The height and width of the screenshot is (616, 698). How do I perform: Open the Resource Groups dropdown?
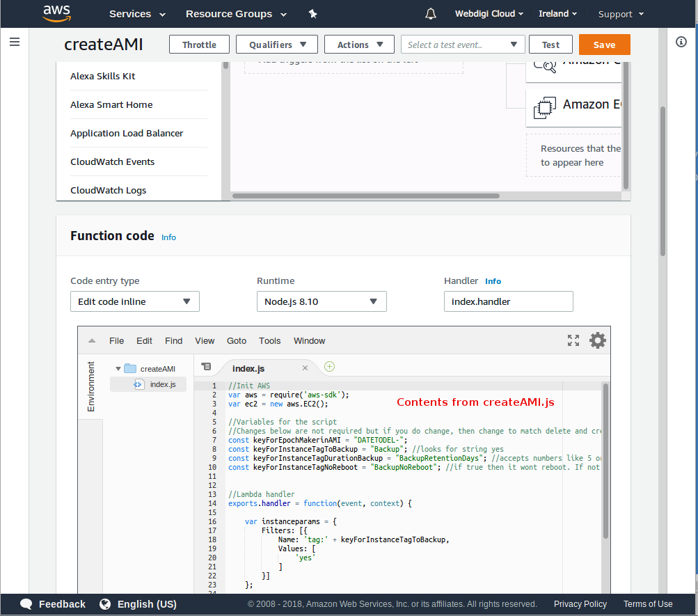[x=236, y=14]
